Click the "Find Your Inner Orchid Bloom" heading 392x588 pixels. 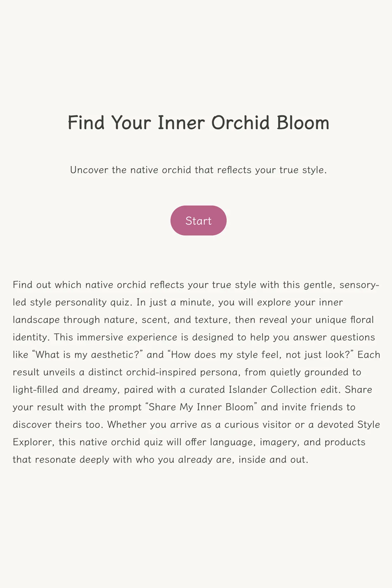198,123
